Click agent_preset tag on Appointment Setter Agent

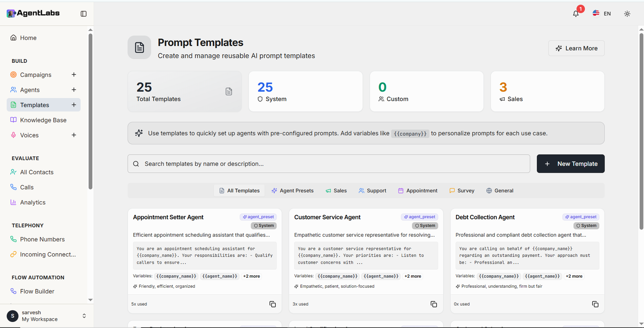click(x=258, y=217)
